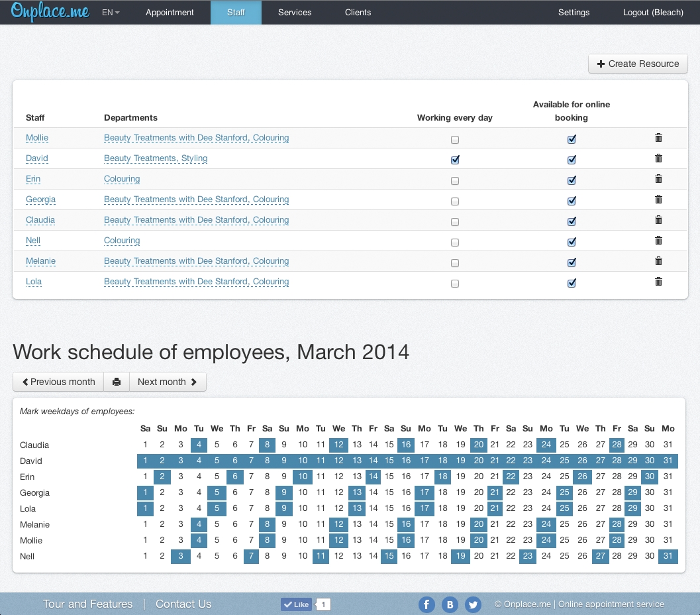Click trash icon in Georgia's row
The height and width of the screenshot is (615, 700).
[658, 199]
